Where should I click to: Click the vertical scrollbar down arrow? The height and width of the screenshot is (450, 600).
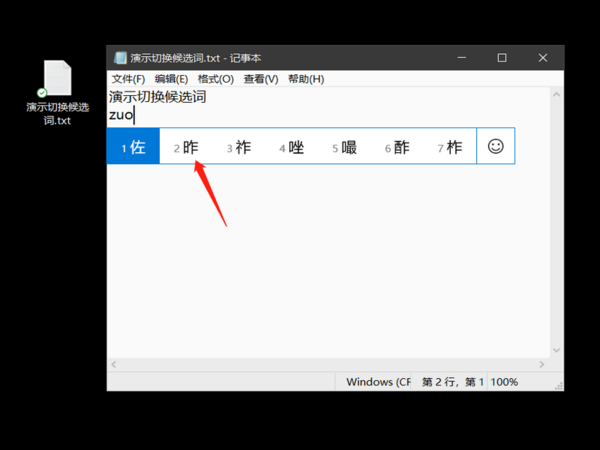[556, 350]
